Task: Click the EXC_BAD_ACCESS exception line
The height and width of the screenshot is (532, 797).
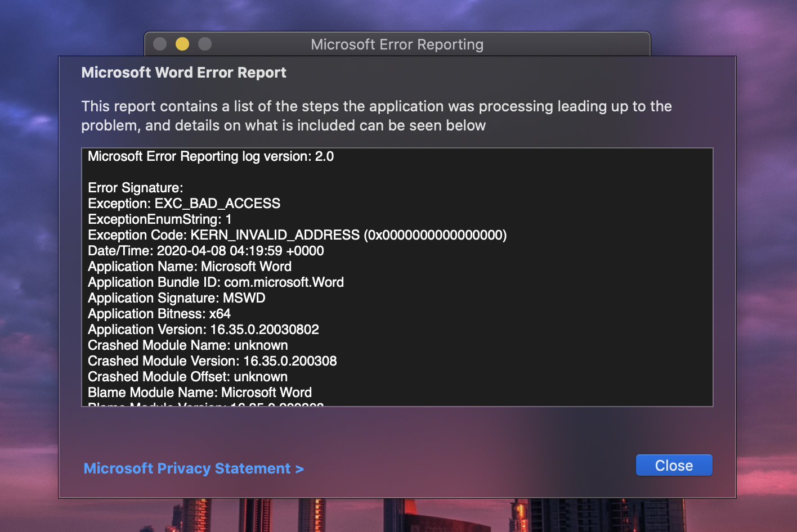Action: pyautogui.click(x=184, y=204)
